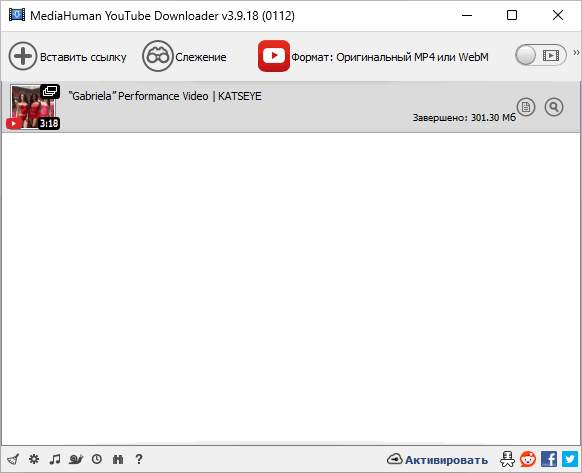
Task: Click the bottom bar binoculars icon
Action: click(118, 459)
